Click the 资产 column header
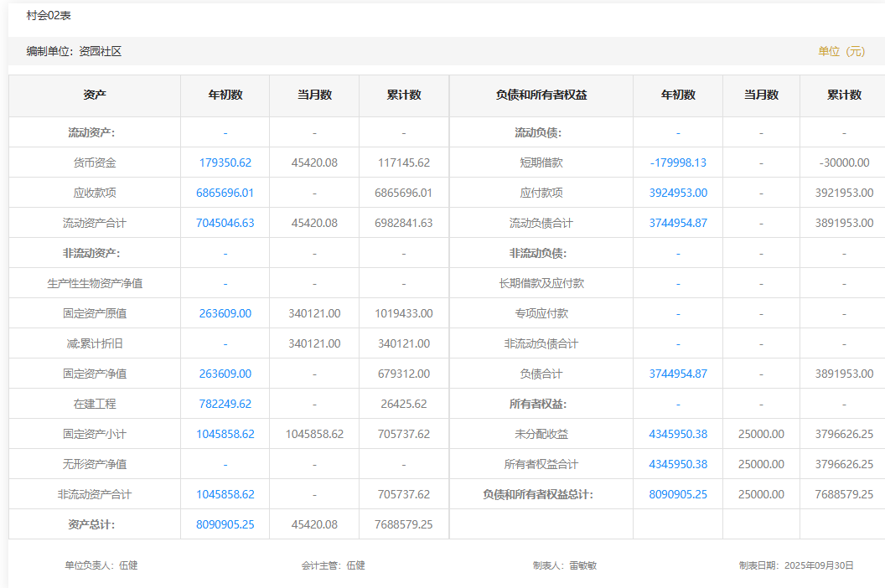 pos(95,95)
